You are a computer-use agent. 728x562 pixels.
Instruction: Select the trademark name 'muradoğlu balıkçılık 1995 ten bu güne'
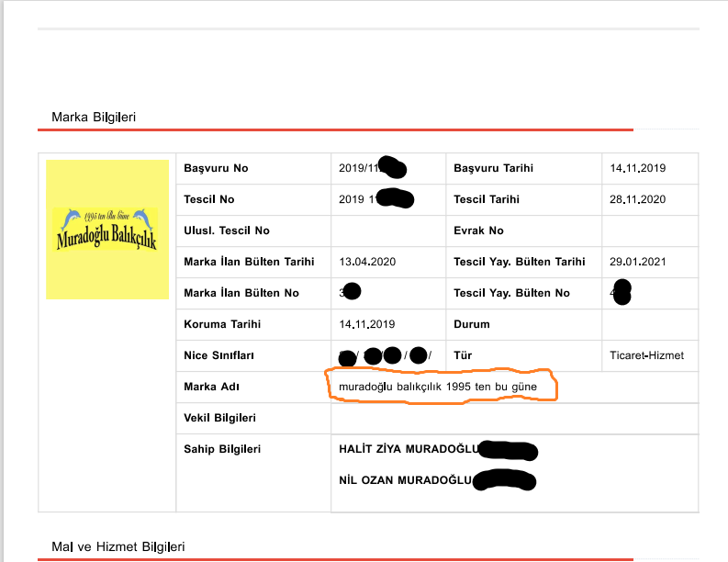pos(438,387)
